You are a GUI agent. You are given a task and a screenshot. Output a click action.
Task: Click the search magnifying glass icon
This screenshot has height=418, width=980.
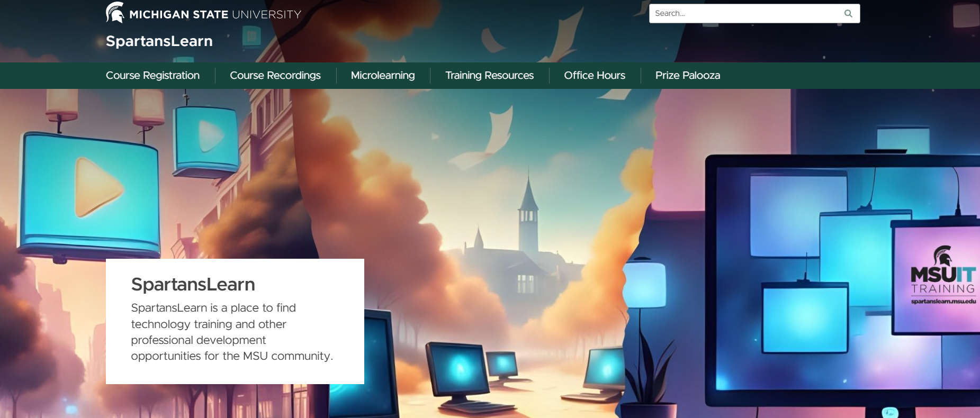848,14
